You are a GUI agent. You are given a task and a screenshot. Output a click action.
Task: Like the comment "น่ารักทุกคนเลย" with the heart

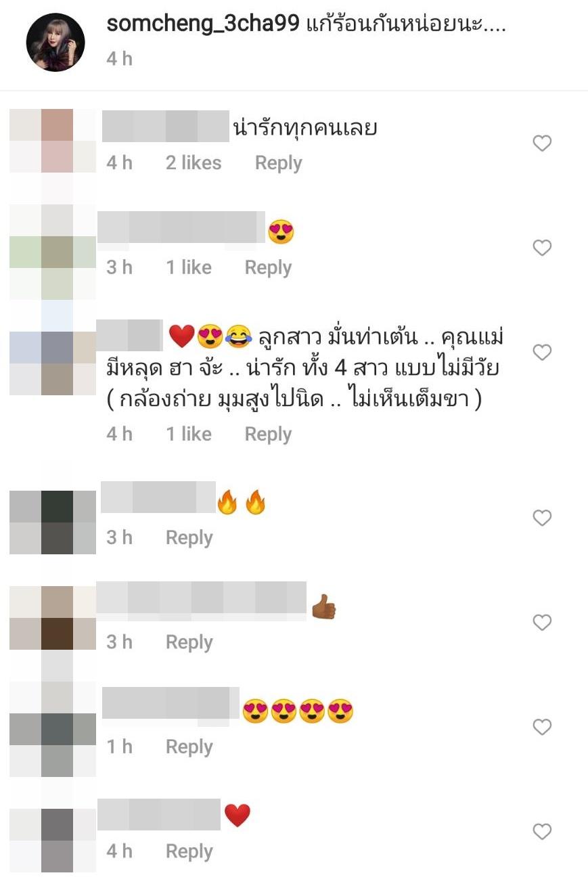[x=542, y=143]
